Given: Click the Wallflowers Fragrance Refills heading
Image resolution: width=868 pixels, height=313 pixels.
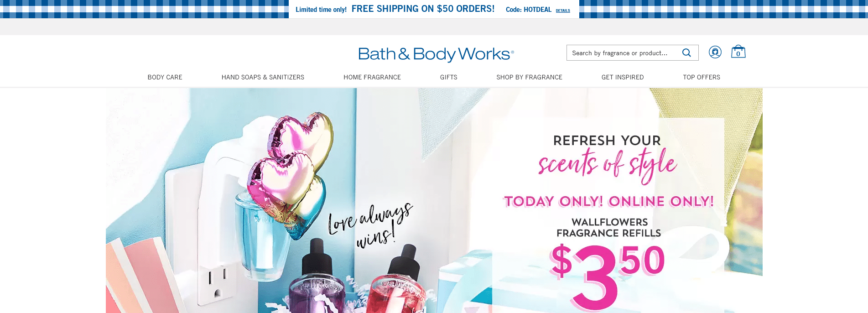Looking at the screenshot, I should coord(609,228).
